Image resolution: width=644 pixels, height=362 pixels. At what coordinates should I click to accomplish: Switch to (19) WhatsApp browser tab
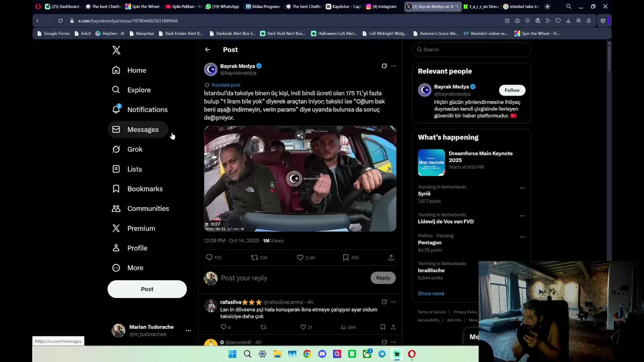[223, 7]
